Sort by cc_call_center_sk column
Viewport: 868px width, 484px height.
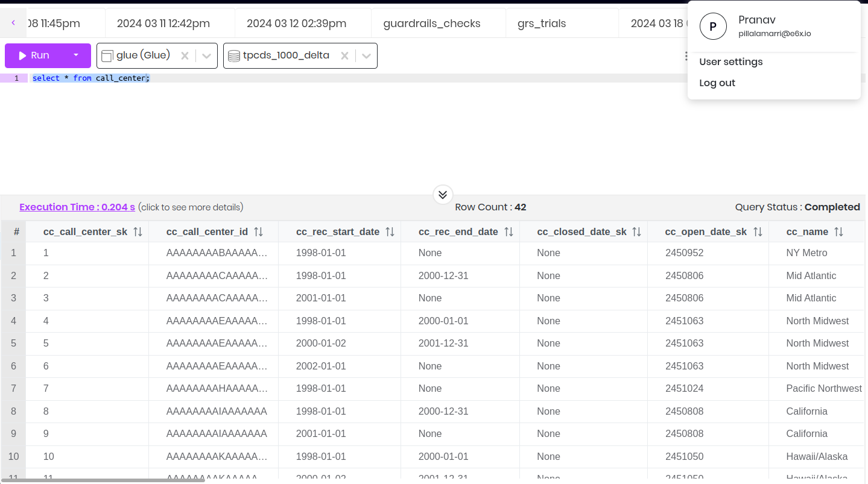[x=138, y=232]
